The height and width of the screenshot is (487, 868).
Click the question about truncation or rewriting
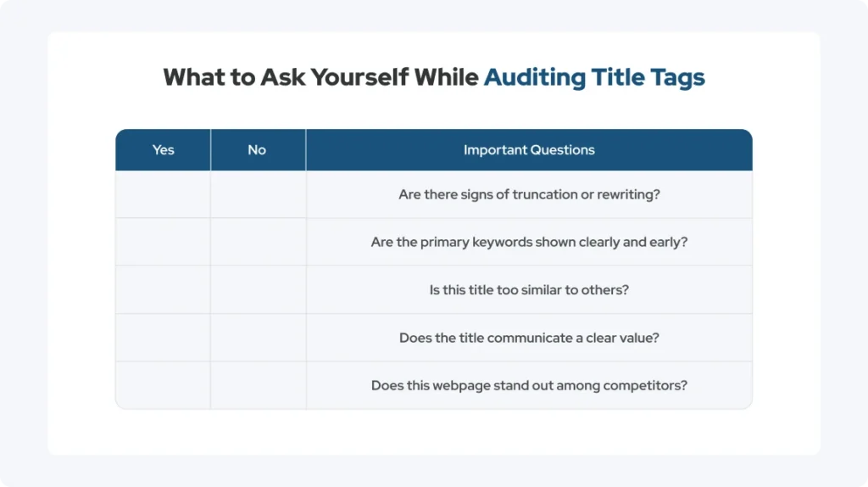(529, 194)
